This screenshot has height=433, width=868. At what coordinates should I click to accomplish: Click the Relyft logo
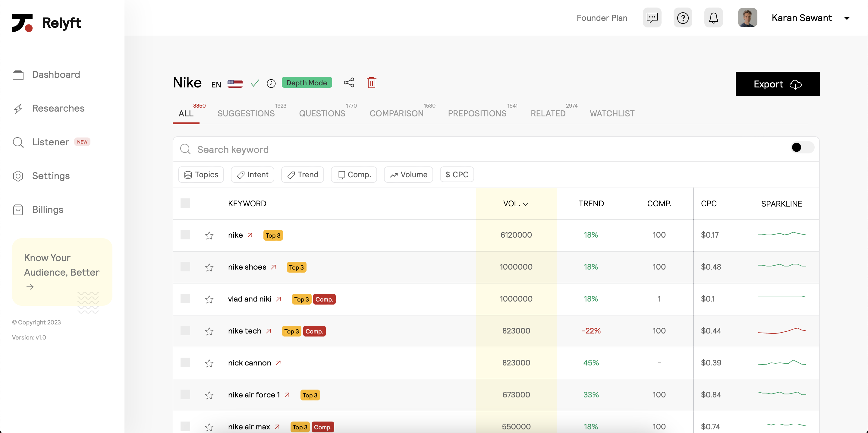(46, 23)
